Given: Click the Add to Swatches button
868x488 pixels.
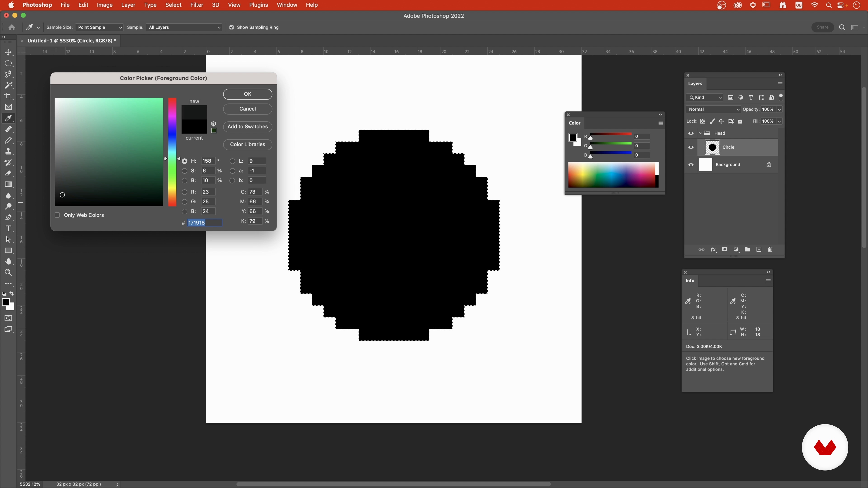Looking at the screenshot, I should pos(247,127).
